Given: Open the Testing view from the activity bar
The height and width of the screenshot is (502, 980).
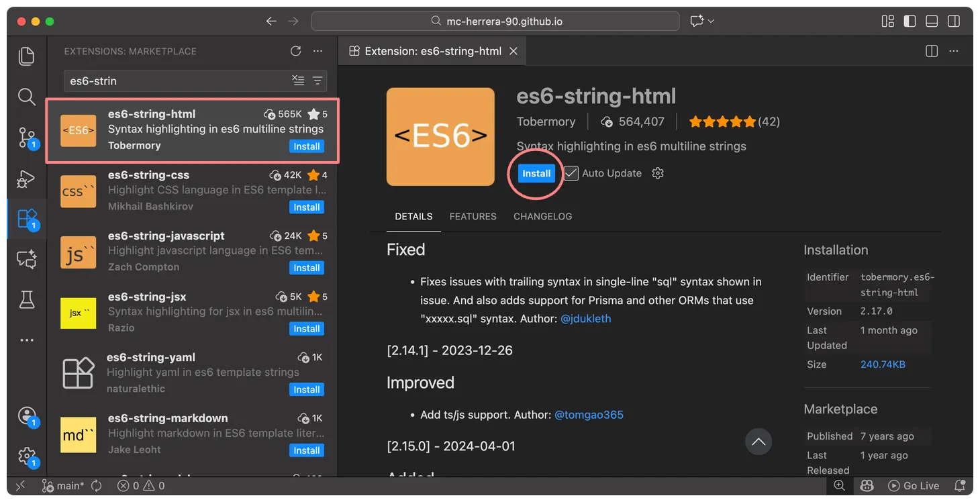Looking at the screenshot, I should tap(26, 299).
